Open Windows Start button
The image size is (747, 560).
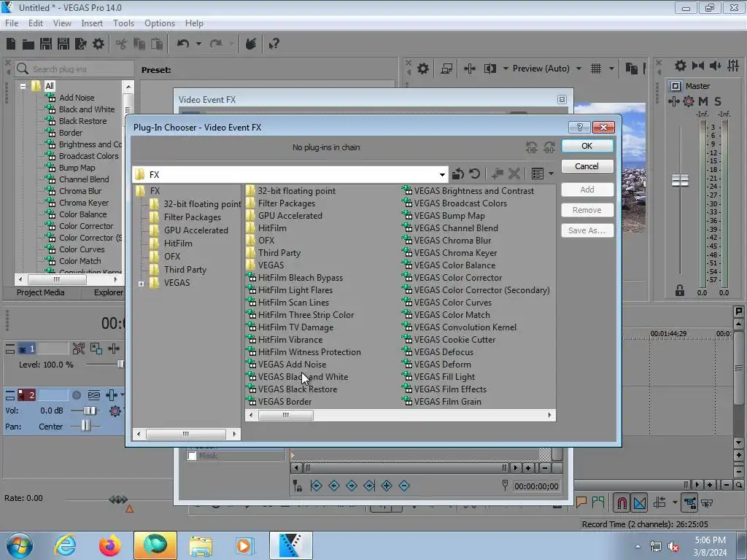tap(19, 545)
